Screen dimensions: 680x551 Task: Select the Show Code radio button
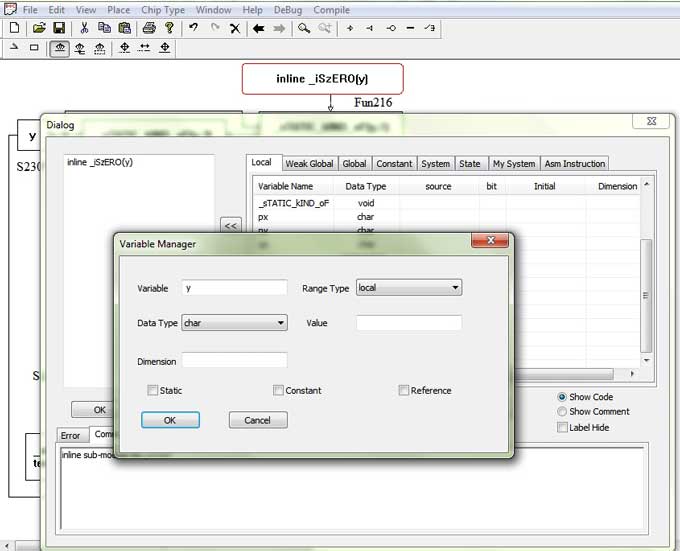coord(562,397)
